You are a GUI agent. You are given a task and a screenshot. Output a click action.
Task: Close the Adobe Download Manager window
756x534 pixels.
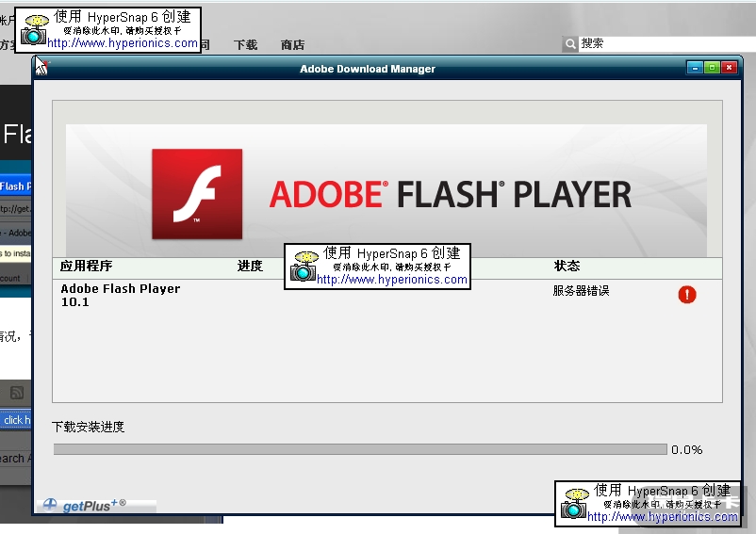tap(730, 68)
